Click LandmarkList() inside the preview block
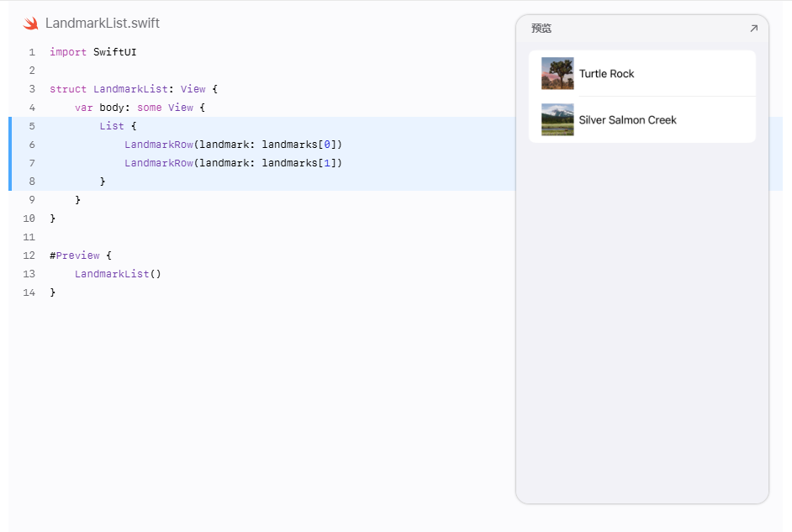Screen dimensions: 792x532 pos(118,274)
